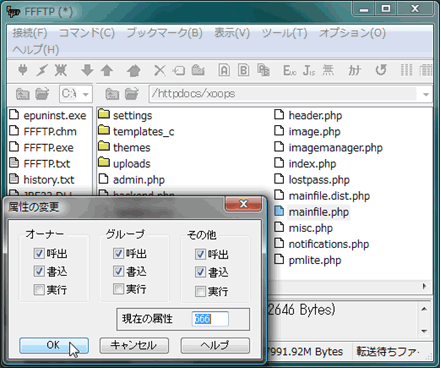The height and width of the screenshot is (369, 441).
Task: Toggle その他 呼出 (read) checkbox
Action: click(200, 254)
